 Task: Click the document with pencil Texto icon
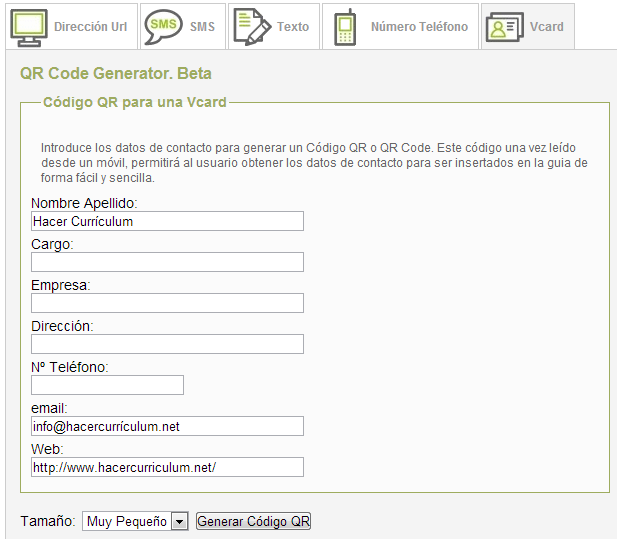pyautogui.click(x=252, y=27)
